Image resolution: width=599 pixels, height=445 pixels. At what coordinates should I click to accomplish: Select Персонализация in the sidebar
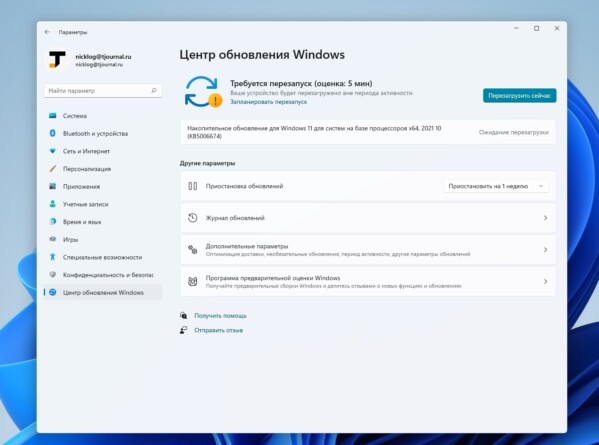point(103,168)
